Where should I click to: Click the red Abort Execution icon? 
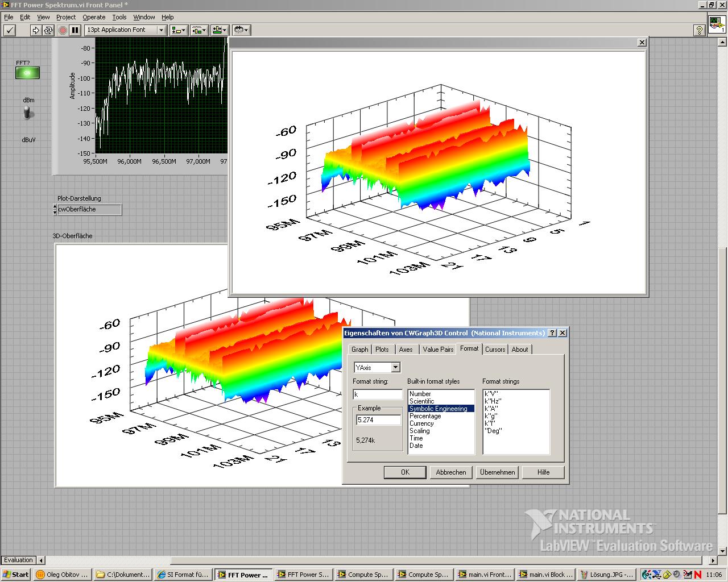tap(63, 30)
